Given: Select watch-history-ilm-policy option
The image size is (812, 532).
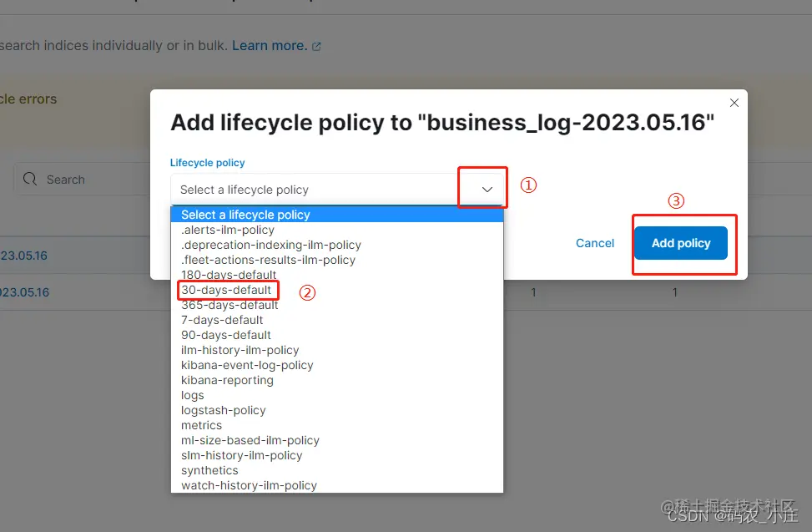Looking at the screenshot, I should click(337, 485).
